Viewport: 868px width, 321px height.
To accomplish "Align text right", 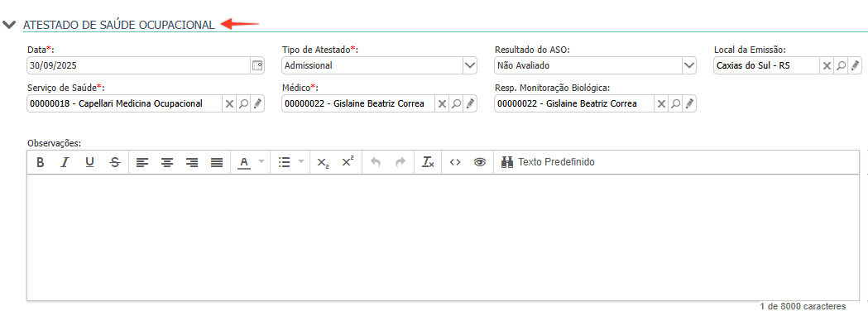I will 192,162.
